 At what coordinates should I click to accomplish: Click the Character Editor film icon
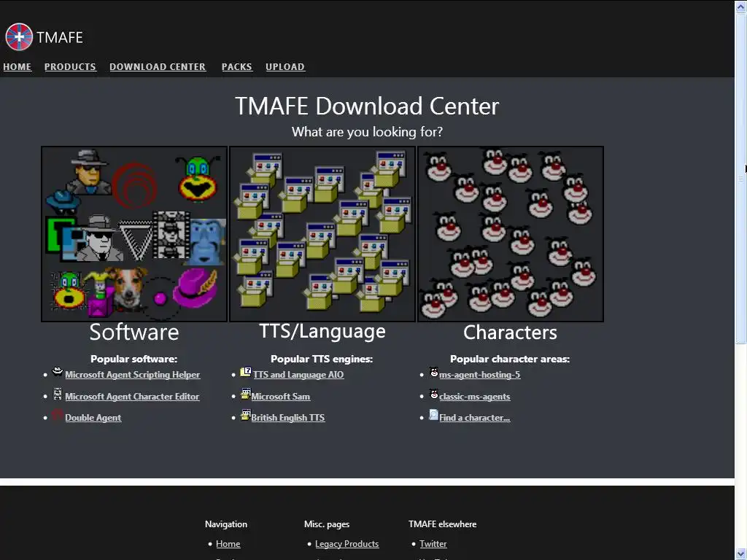tap(58, 393)
